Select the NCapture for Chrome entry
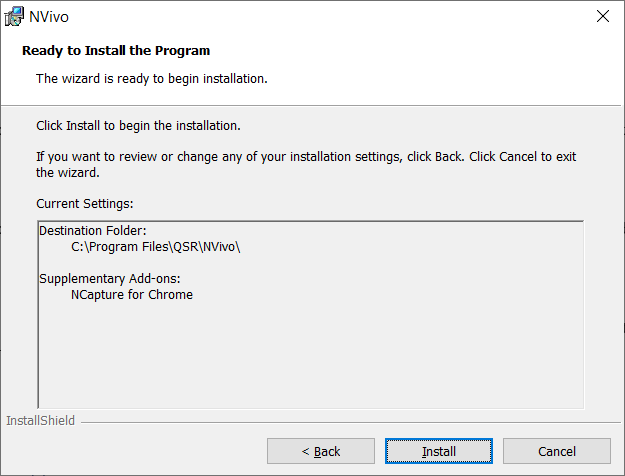The image size is (625, 476). [132, 295]
